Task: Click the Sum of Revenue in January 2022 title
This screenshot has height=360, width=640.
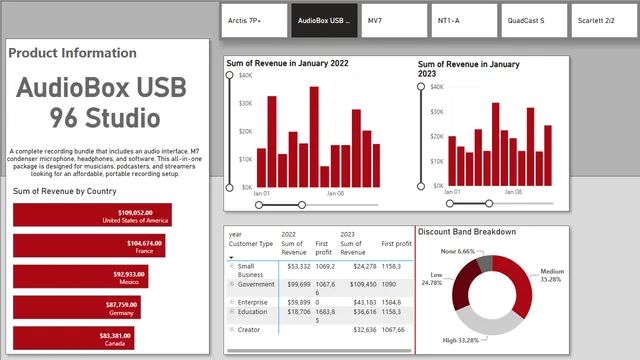Action: 287,63
